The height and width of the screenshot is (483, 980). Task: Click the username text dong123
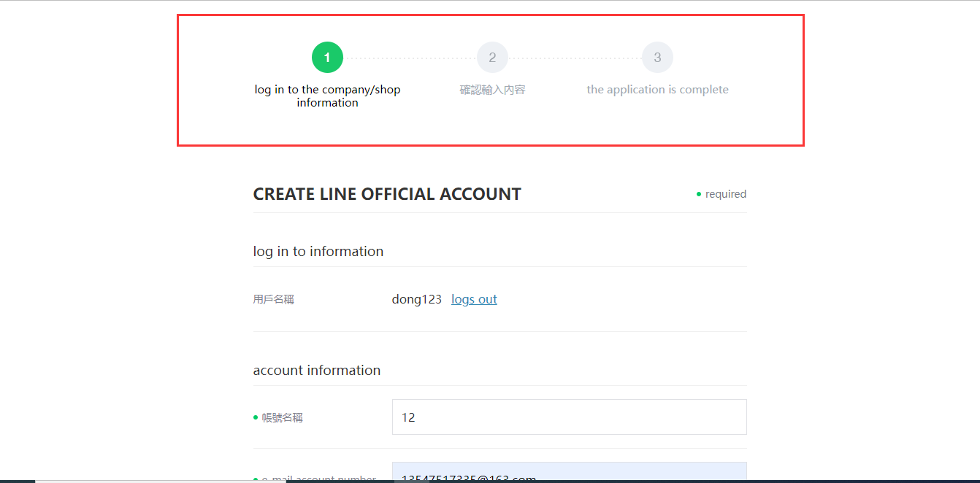click(417, 299)
